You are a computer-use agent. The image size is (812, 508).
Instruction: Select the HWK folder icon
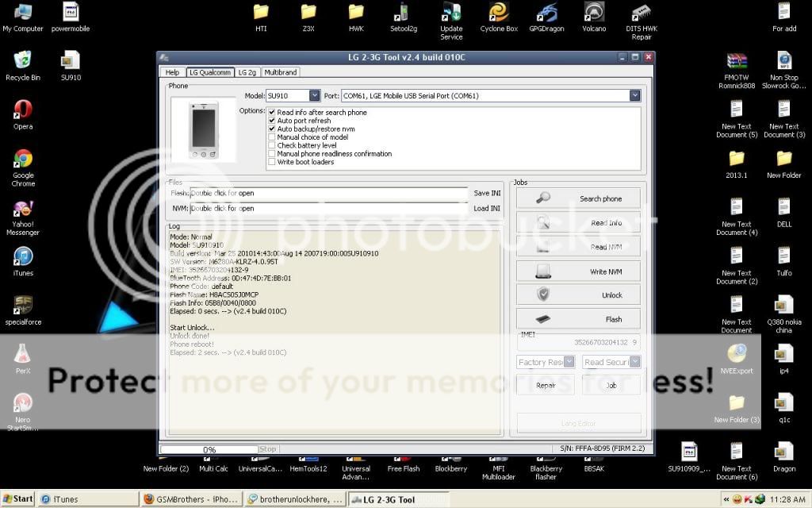pyautogui.click(x=356, y=17)
